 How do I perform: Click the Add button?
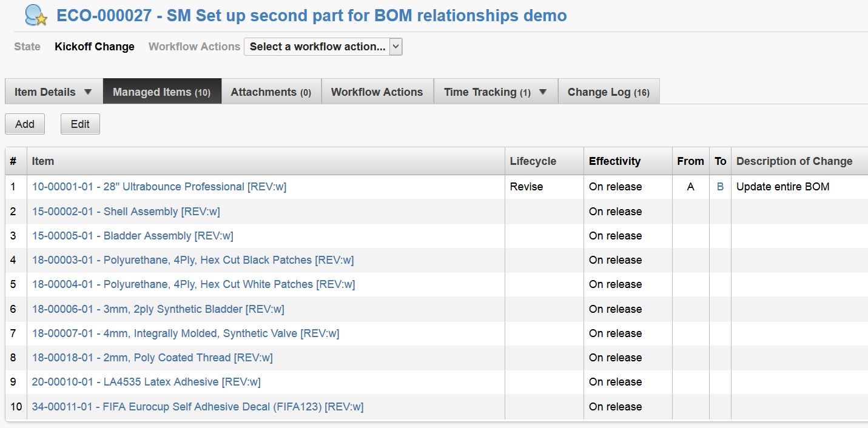click(x=24, y=124)
